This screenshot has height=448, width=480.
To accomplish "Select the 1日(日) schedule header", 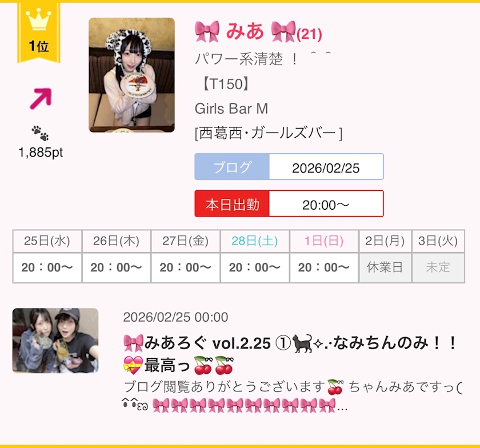I will (x=324, y=241).
